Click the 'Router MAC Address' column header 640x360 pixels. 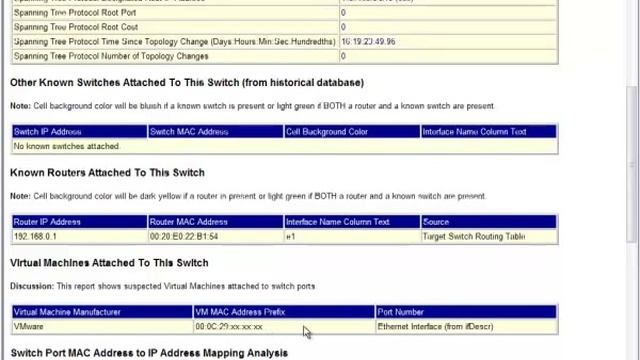(216, 222)
